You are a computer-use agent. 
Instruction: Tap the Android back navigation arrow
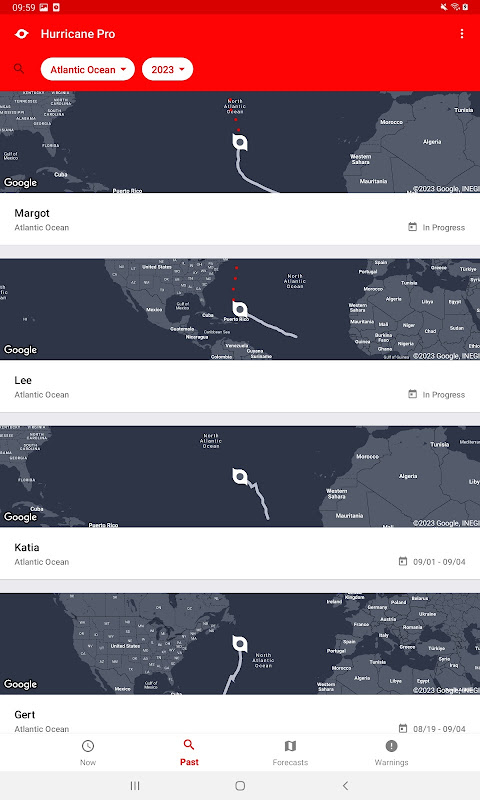(345, 786)
